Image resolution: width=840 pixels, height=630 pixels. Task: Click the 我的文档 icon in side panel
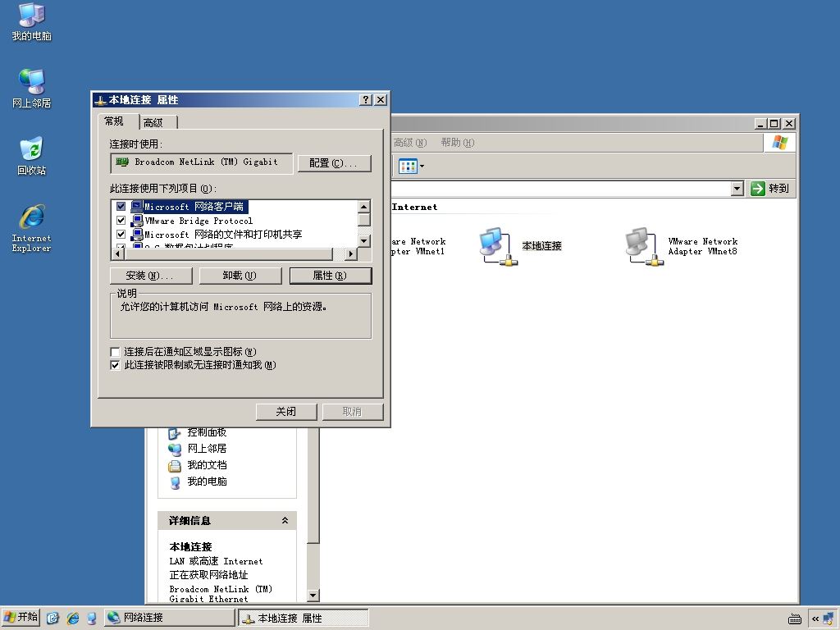point(175,466)
